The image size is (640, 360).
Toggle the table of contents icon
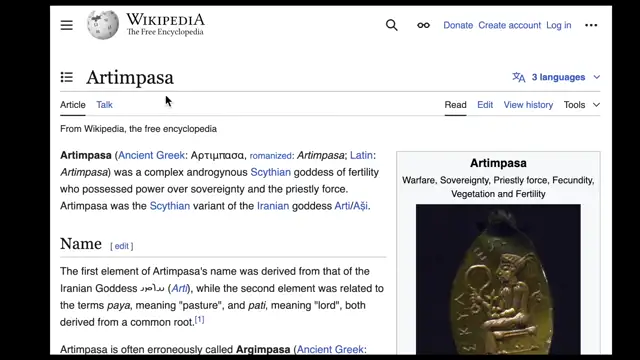pyautogui.click(x=67, y=77)
